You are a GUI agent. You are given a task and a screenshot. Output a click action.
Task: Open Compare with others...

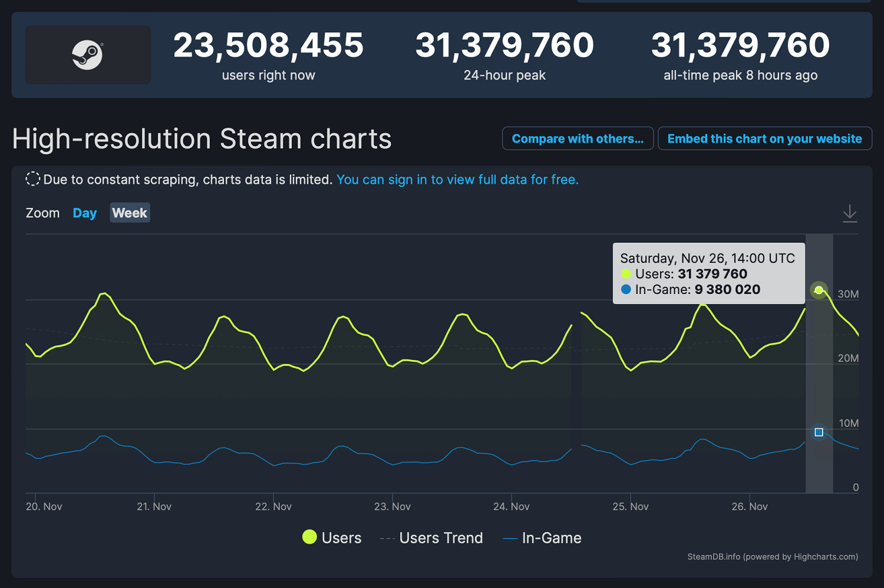[577, 138]
